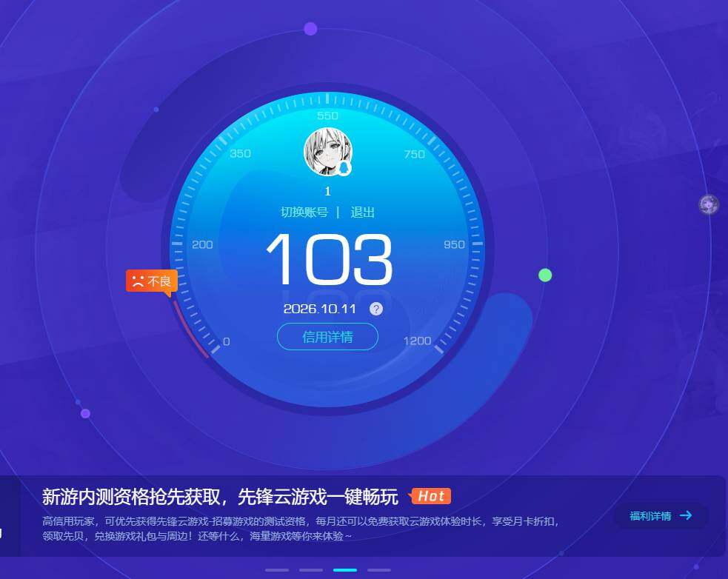The width and height of the screenshot is (728, 579).
Task: Select the active third carousel indicator
Action: 345,569
